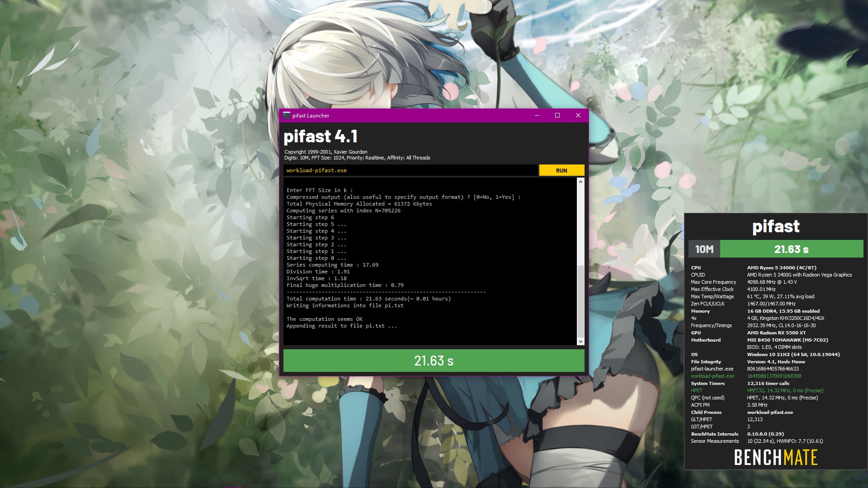
Task: Click '2932.39 MHz, CL14.0-16-16-30' timings value
Action: [x=781, y=325]
